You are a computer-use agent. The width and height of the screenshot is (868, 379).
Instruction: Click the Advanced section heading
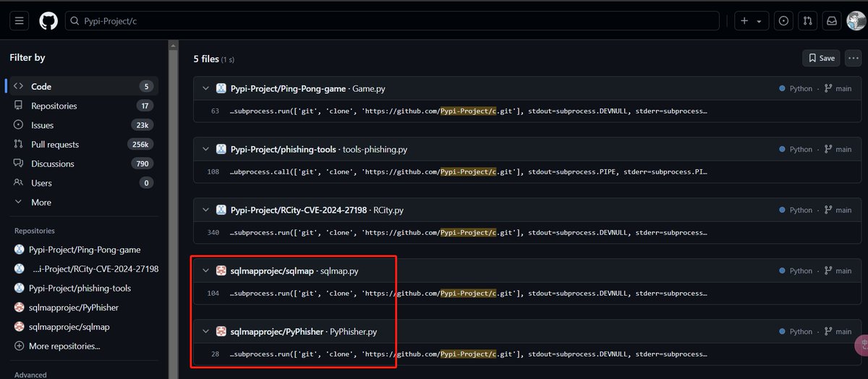[30, 375]
